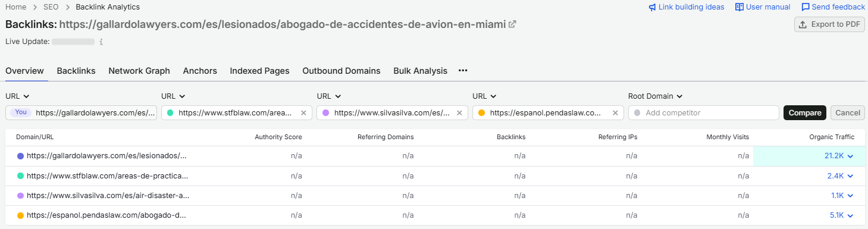Open external link icon beside backlinks URL
This screenshot has width=868, height=229.
coord(512,24)
